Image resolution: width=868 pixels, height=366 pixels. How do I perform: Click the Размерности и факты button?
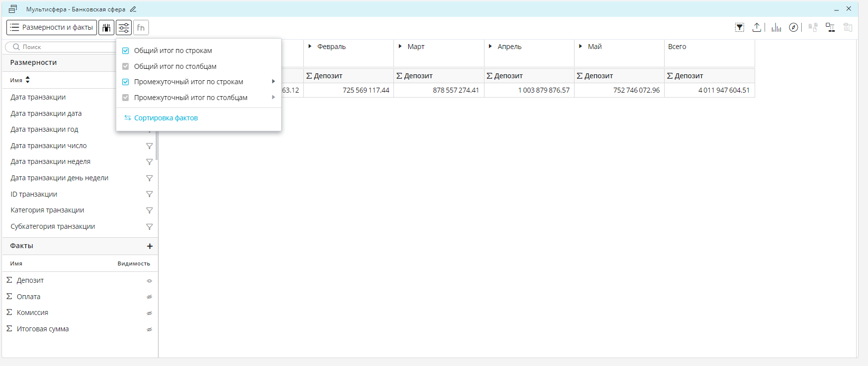pos(52,28)
